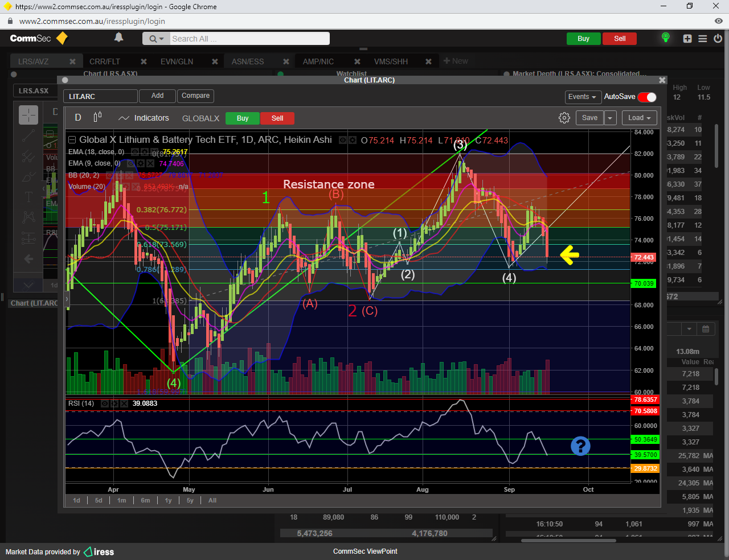Open settings gear for EMA 9 indicator
The height and width of the screenshot is (560, 729).
coord(141,163)
